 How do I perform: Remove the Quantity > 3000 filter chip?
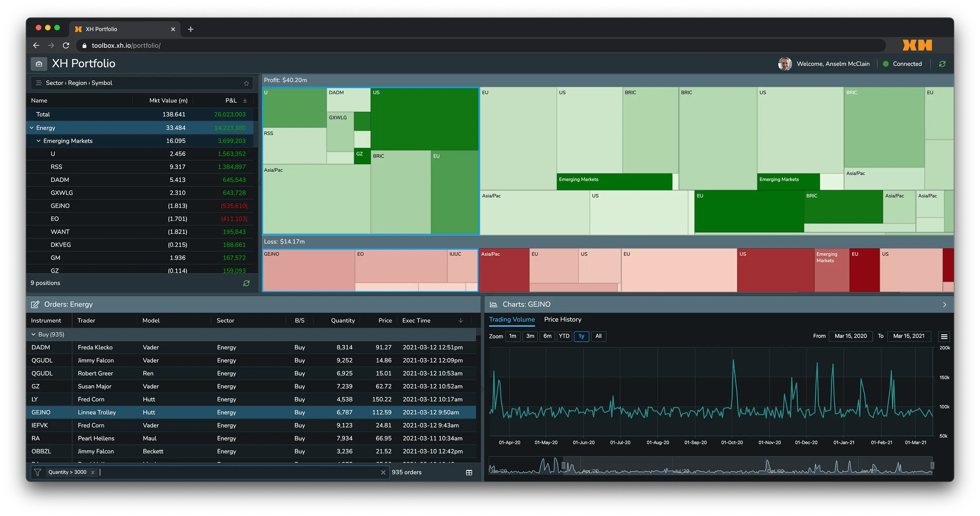tap(92, 472)
